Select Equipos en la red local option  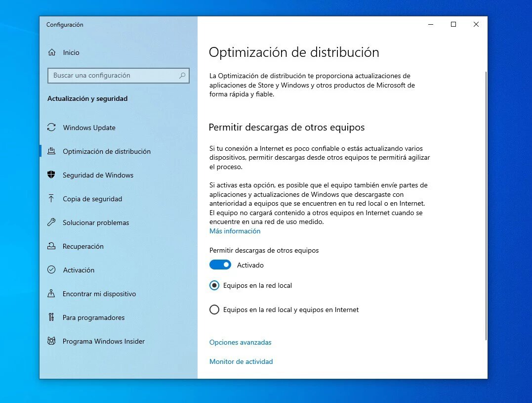(214, 285)
